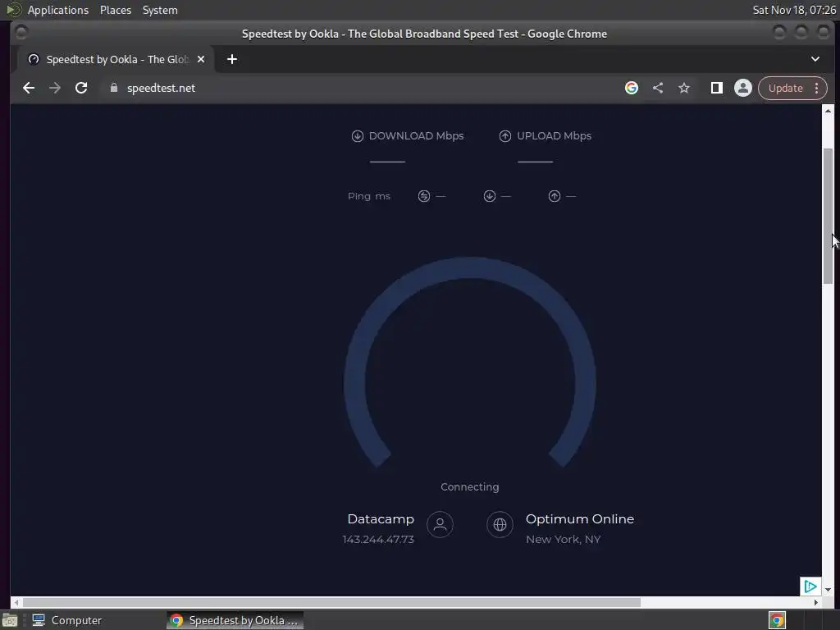Screen dimensions: 840x630
Task: Expand the tab search chevron
Action: click(x=815, y=59)
